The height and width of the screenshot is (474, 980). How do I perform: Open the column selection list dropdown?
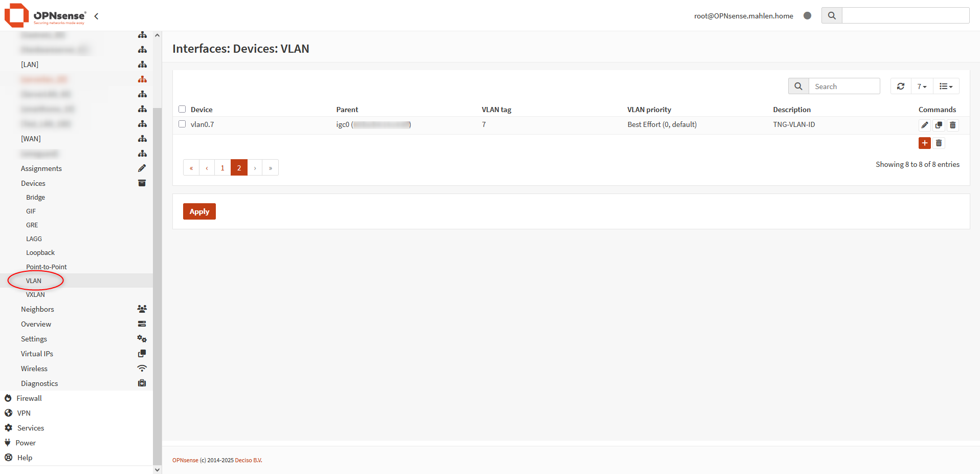pyautogui.click(x=946, y=87)
